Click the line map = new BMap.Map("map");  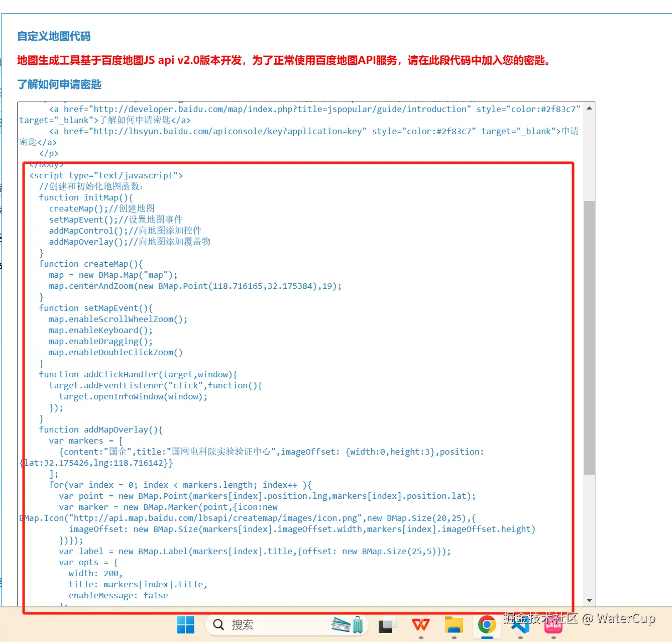(x=113, y=275)
